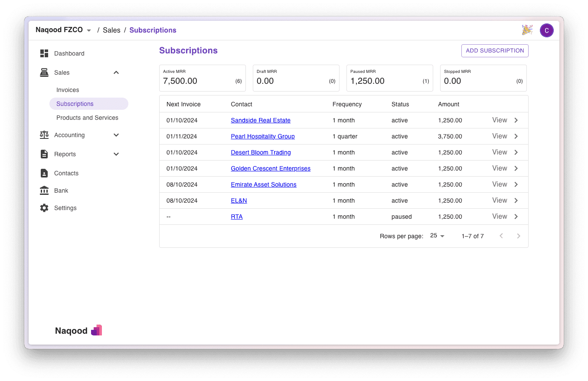
Task: Open the Pearl Hospitality Group contact
Action: coord(263,136)
